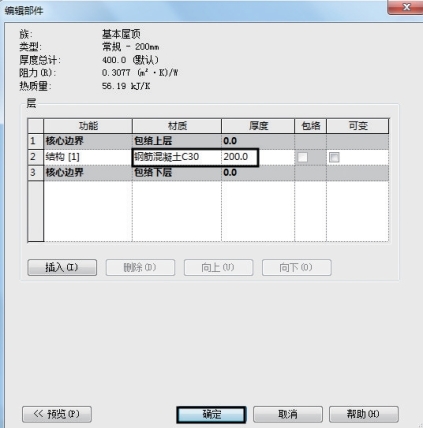423x428 pixels.
Task: Cancel with the 取消 button
Action: coord(288,414)
